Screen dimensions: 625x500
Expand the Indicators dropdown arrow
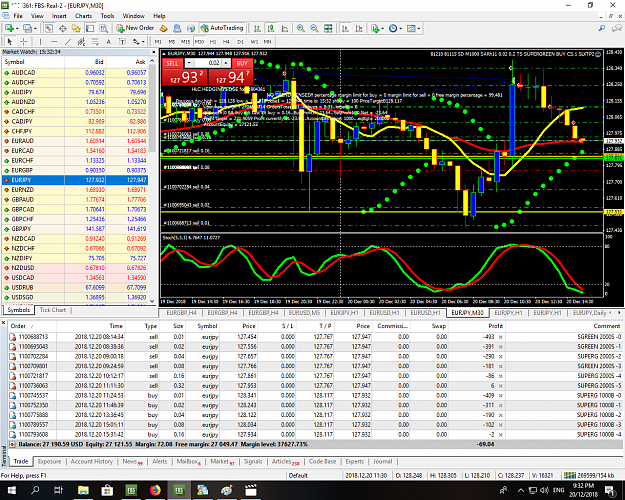pyautogui.click(x=383, y=29)
